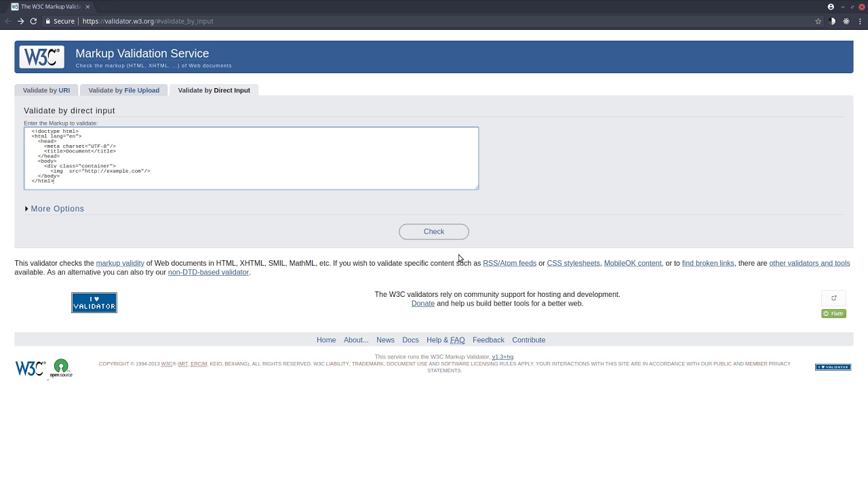Click the I love Validator badge on the left
The image size is (868, 488).
(x=94, y=302)
